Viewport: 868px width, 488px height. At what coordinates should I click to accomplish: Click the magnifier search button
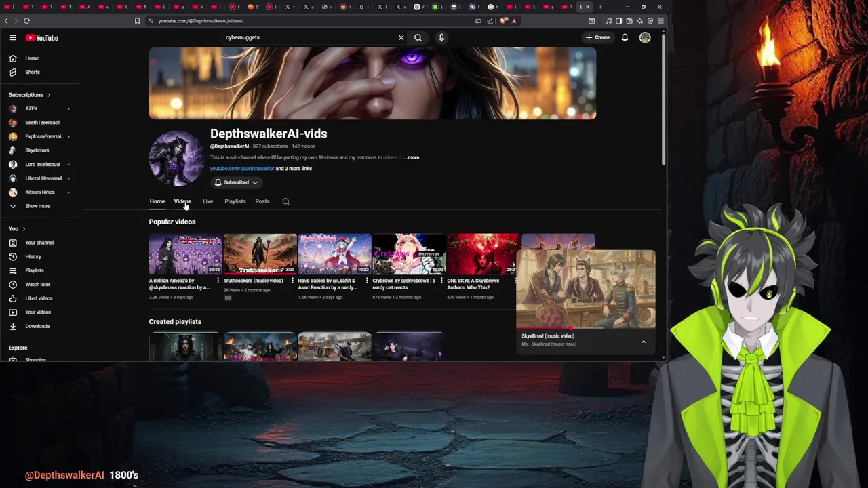click(418, 37)
